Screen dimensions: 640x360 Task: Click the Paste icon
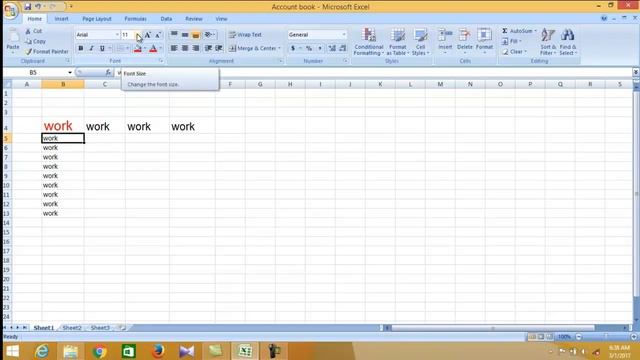[x=13, y=36]
